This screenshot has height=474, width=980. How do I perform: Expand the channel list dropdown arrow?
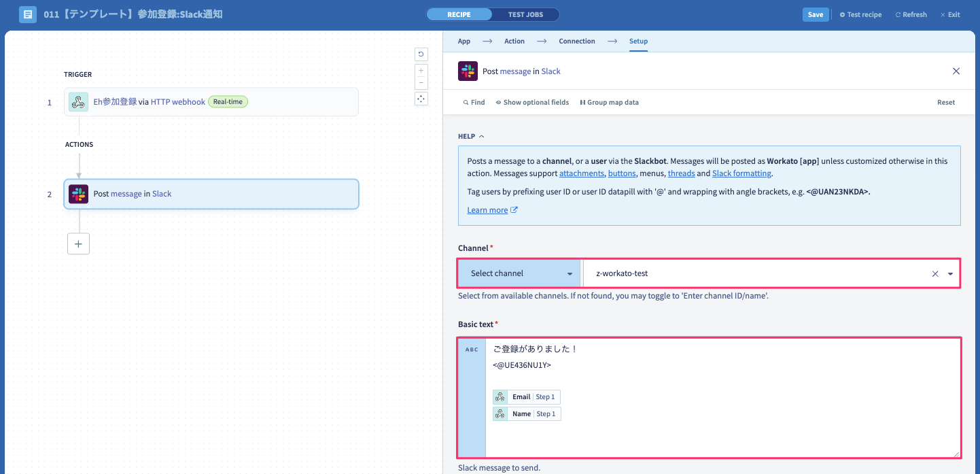950,273
